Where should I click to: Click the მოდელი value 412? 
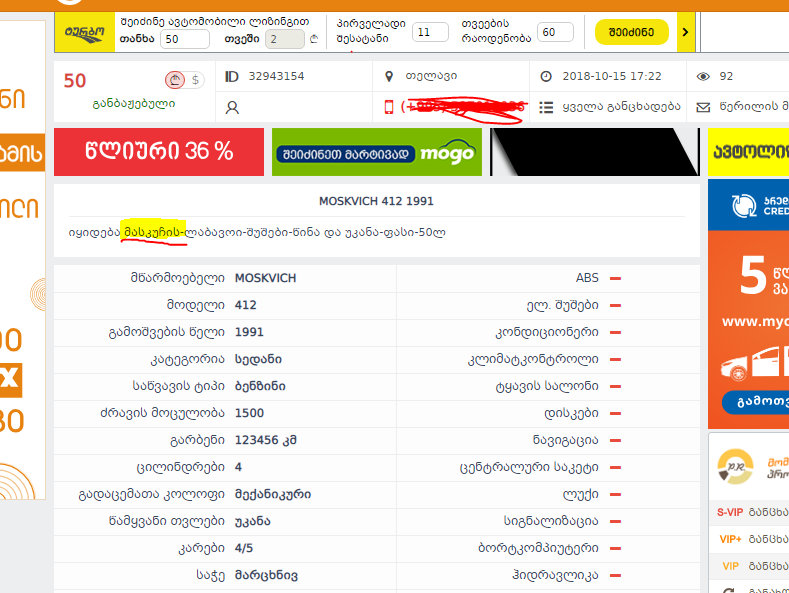pos(246,305)
